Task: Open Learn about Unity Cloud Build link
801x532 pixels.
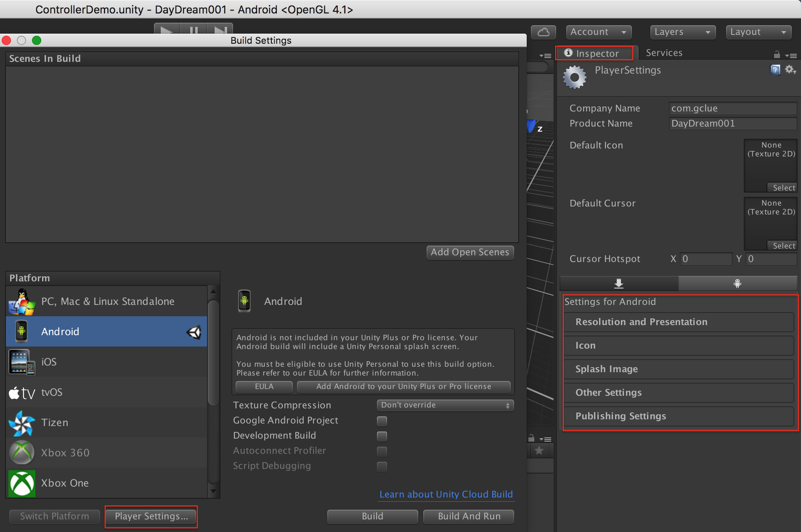Action: click(x=446, y=495)
